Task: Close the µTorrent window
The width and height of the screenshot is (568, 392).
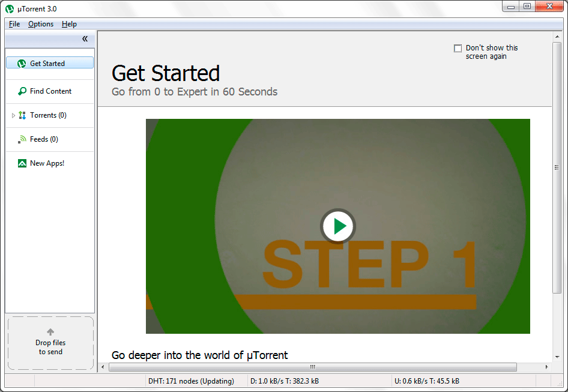Action: [x=549, y=7]
